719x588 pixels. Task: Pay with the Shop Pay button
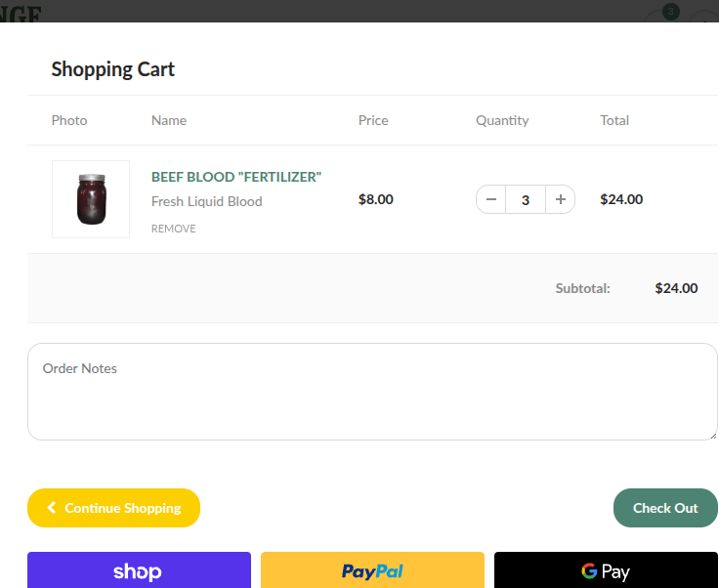click(139, 571)
